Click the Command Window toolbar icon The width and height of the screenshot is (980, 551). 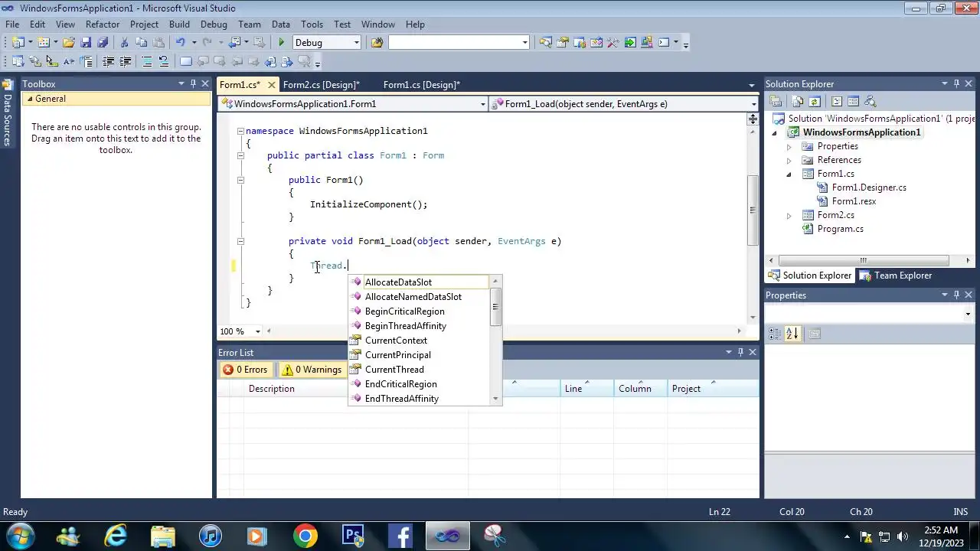coord(664,43)
